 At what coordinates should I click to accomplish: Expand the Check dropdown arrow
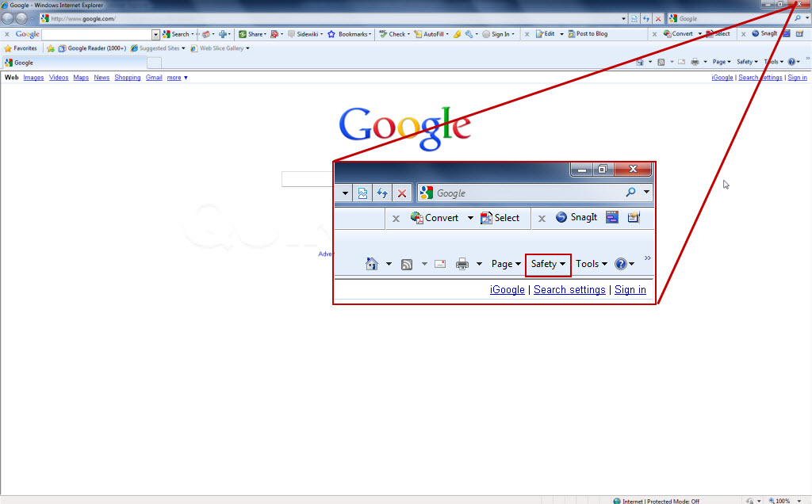click(408, 34)
